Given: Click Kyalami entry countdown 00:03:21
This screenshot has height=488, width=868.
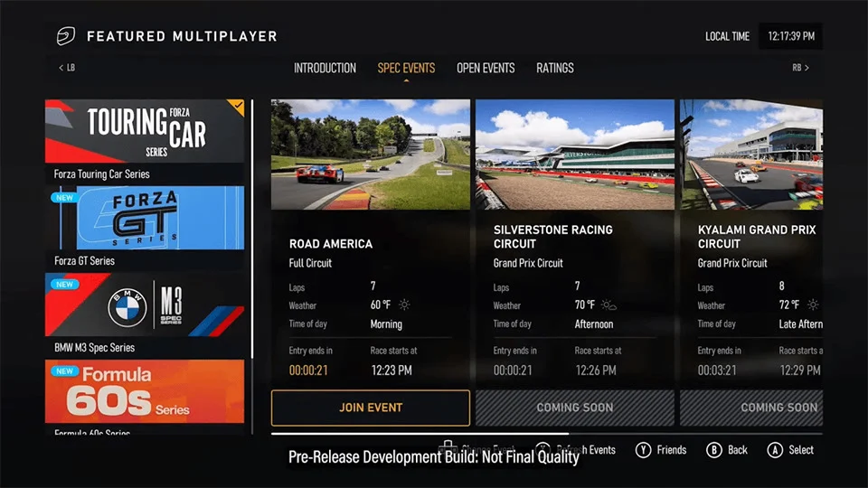Looking at the screenshot, I should (x=717, y=371).
